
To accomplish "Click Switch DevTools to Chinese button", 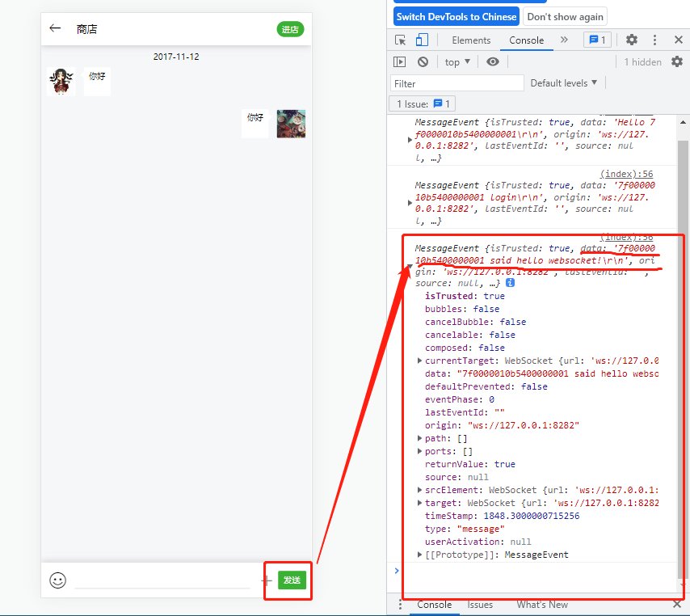I will click(x=456, y=17).
